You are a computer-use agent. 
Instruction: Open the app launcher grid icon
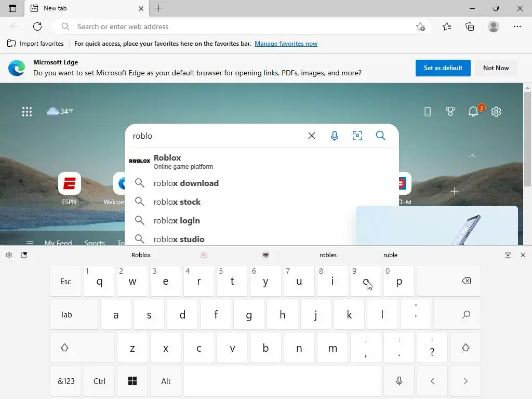pyautogui.click(x=27, y=111)
